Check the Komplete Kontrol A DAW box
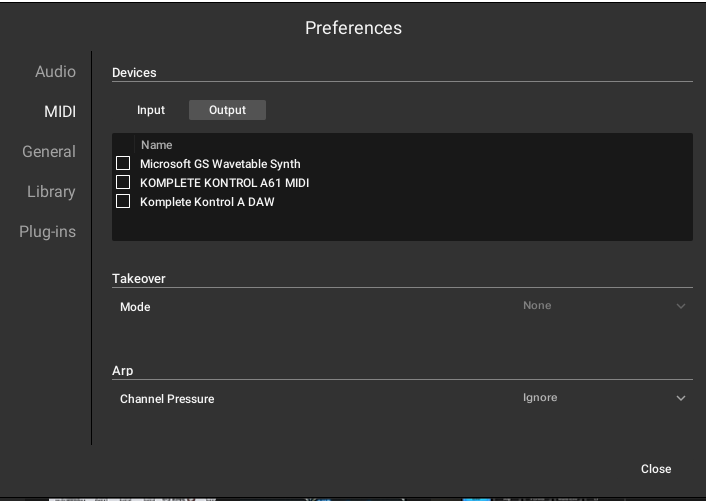This screenshot has width=706, height=501. [123, 201]
